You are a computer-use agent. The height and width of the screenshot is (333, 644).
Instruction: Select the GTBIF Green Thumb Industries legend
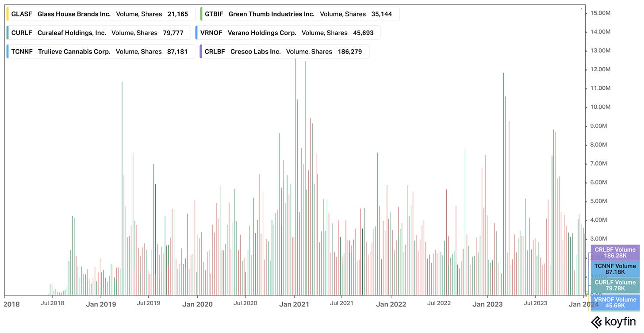point(299,14)
